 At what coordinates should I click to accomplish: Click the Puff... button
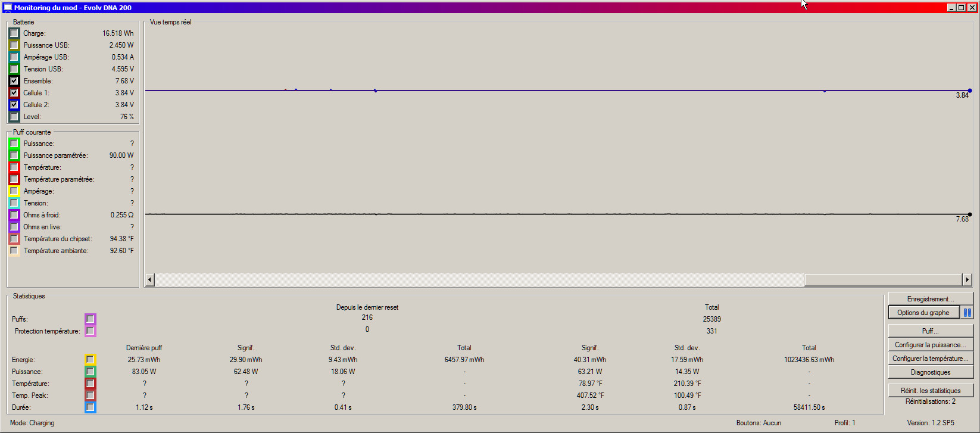pos(930,331)
